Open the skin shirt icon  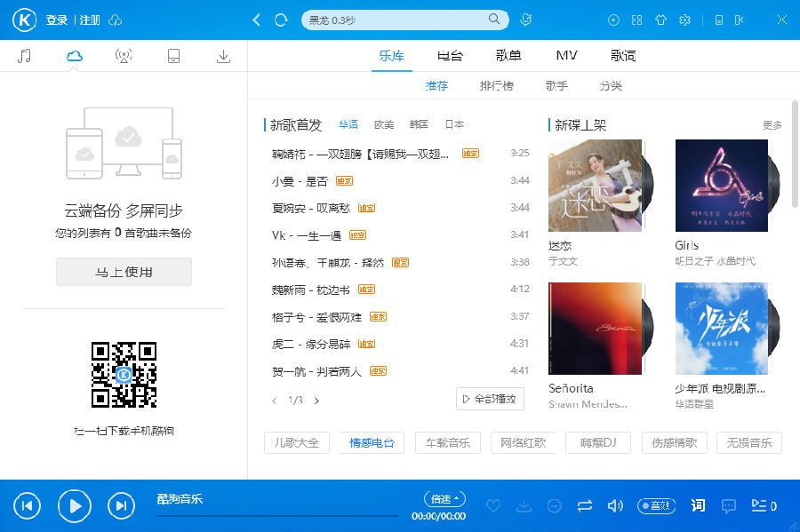[x=660, y=20]
